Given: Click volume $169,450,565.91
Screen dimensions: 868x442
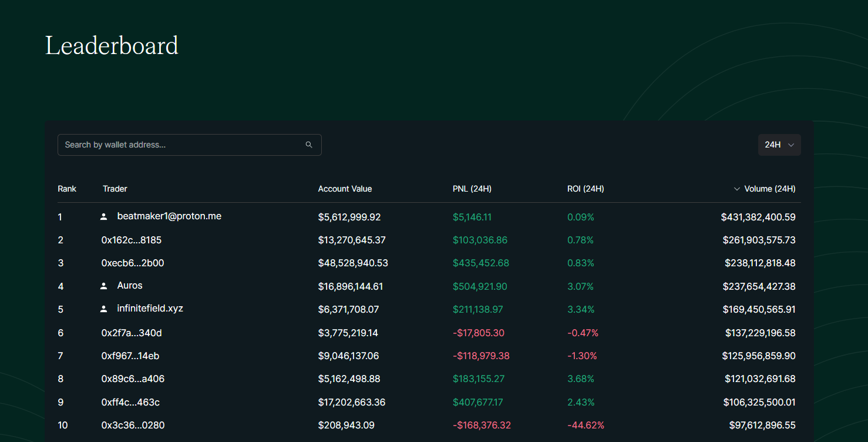Looking at the screenshot, I should [x=760, y=309].
